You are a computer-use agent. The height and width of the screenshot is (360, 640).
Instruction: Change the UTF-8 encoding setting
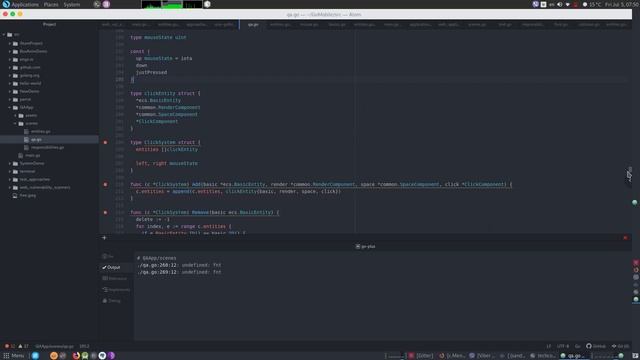click(x=562, y=346)
